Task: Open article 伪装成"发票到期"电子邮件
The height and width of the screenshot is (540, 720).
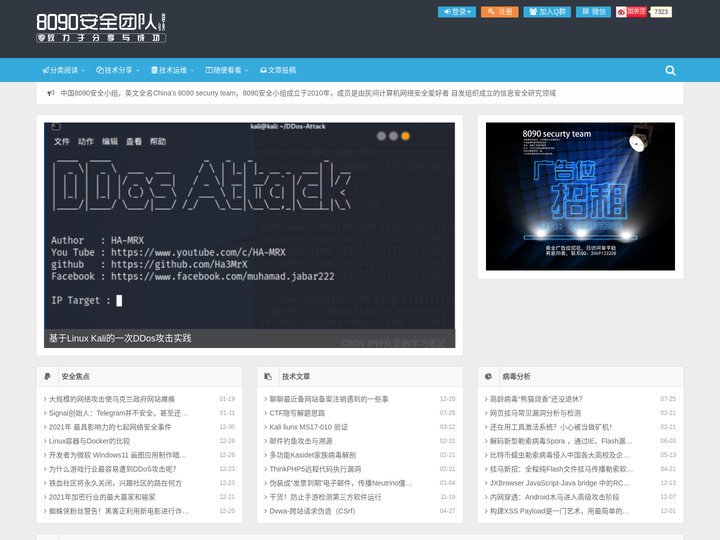Action: [x=341, y=483]
